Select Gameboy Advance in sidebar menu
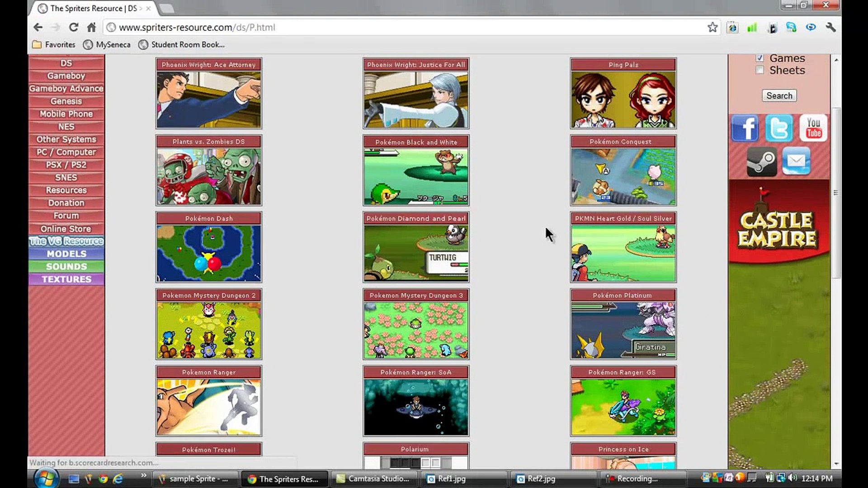Screen dimensions: 868x488 [66, 89]
